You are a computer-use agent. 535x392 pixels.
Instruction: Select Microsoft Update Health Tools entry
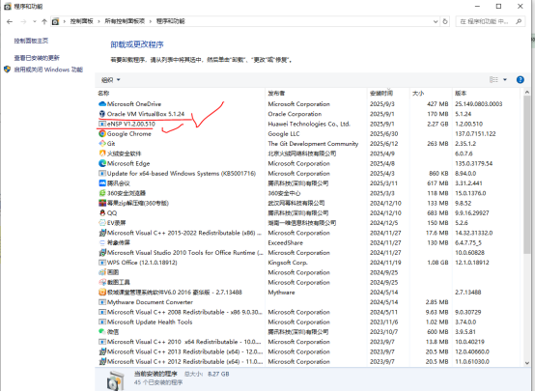[x=308, y=322]
